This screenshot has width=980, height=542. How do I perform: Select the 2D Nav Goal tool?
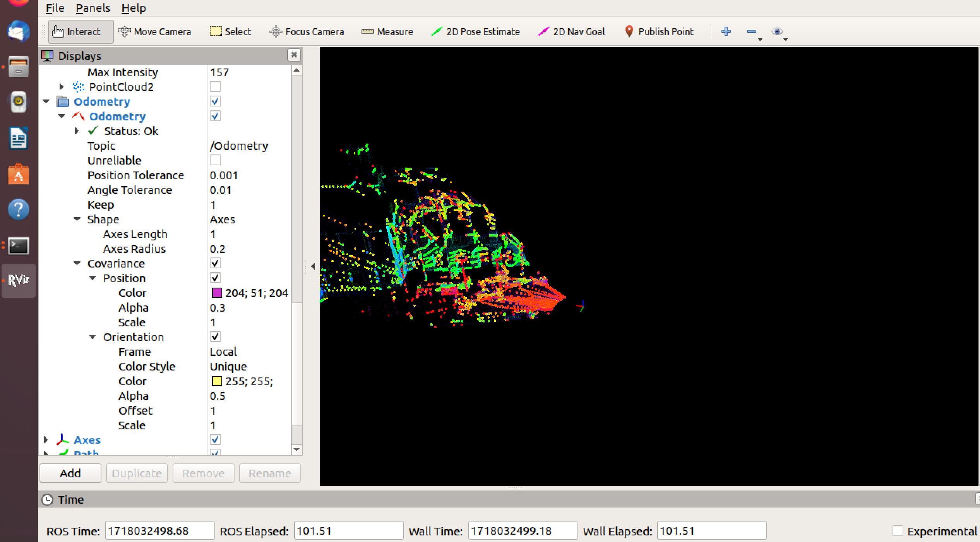(571, 32)
